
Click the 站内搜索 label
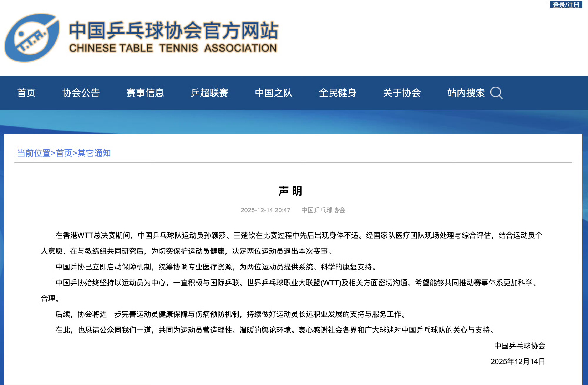click(x=466, y=93)
